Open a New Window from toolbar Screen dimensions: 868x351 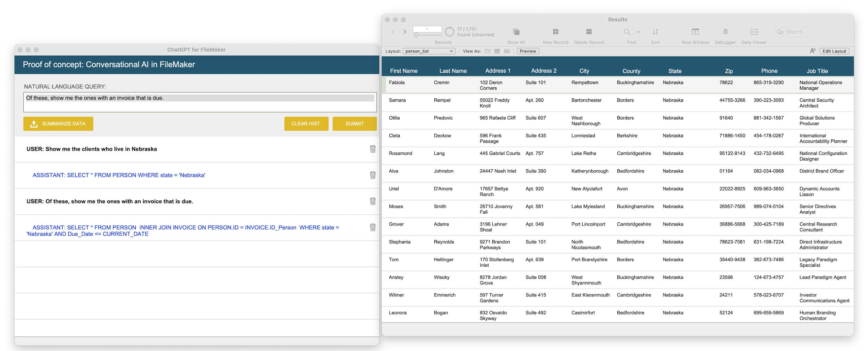(x=695, y=32)
